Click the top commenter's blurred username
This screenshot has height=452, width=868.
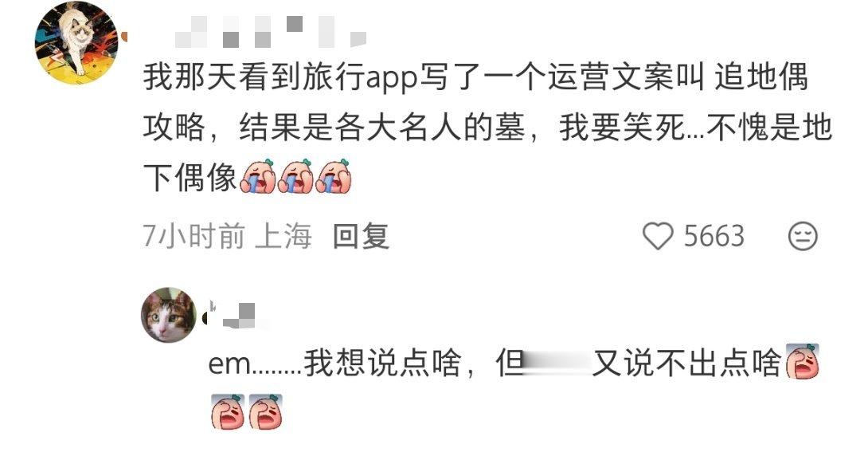[x=270, y=31]
